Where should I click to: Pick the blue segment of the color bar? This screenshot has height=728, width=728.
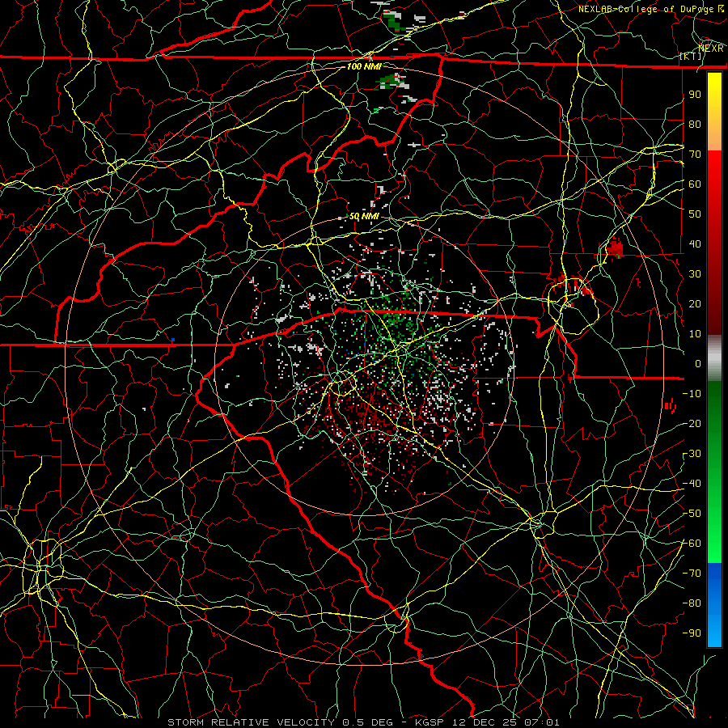coord(714,603)
